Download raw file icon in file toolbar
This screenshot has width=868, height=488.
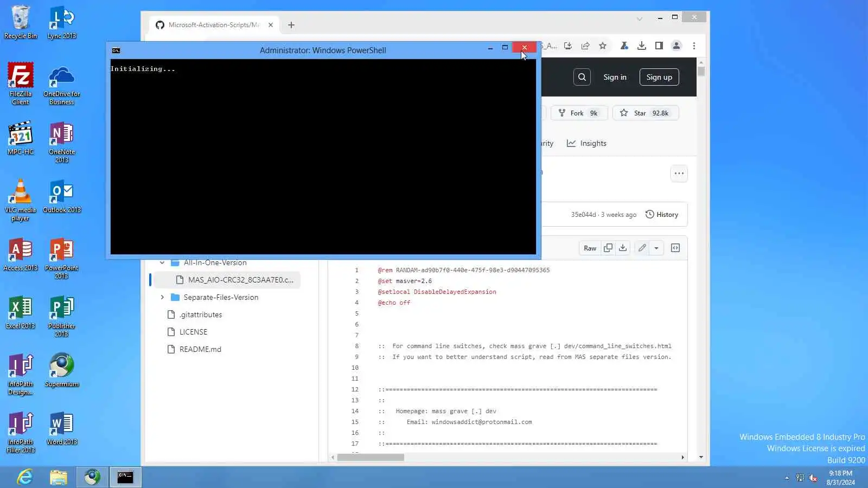click(x=623, y=248)
